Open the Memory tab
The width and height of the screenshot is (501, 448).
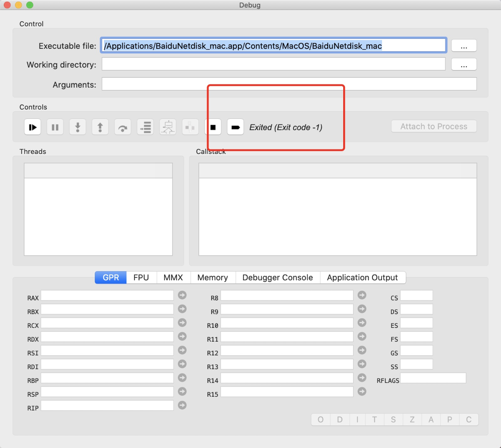[x=213, y=277]
